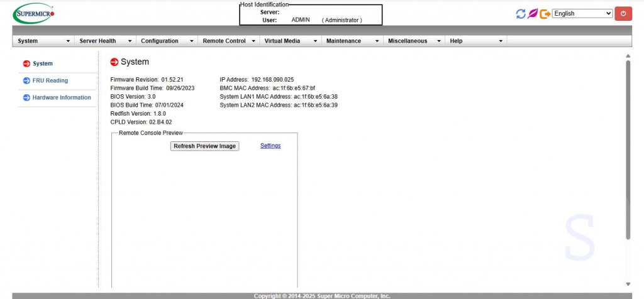Click the blue arrow icon beside FRU Reading
Viewport: 644px width, 299px height.
[x=26, y=80]
